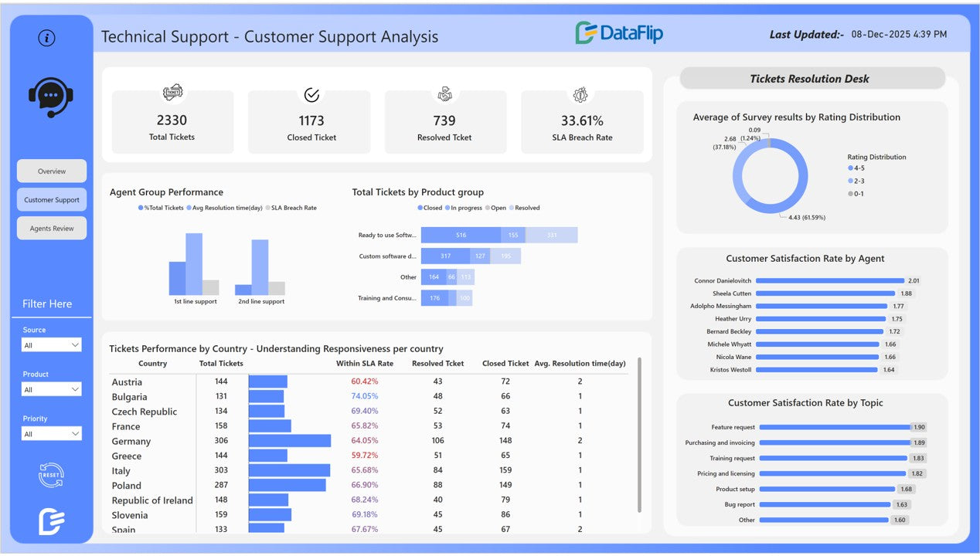Click the DataFlip logo in header
This screenshot has height=556, width=980.
(x=619, y=33)
